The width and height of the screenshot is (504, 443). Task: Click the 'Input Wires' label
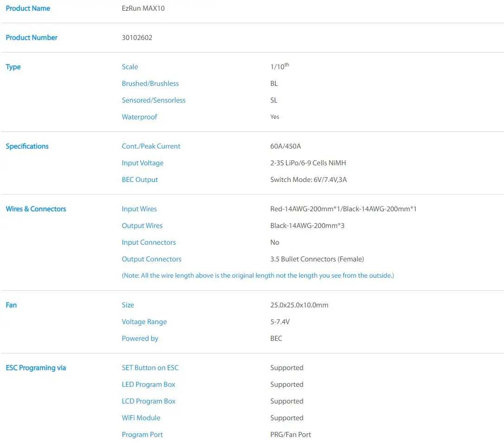tap(139, 209)
